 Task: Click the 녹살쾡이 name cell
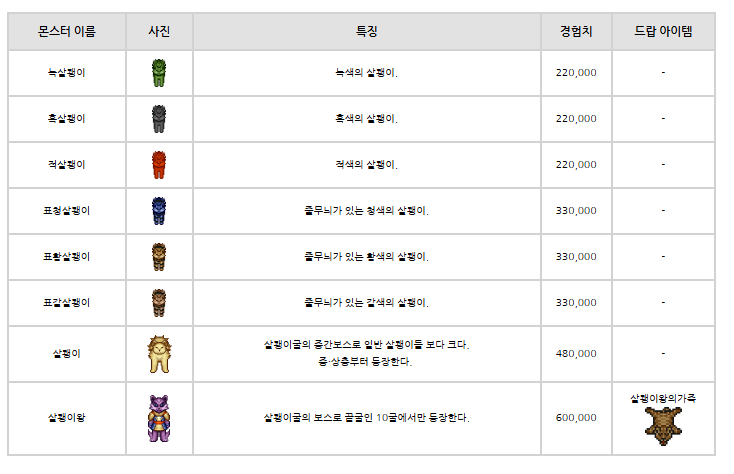pyautogui.click(x=67, y=73)
